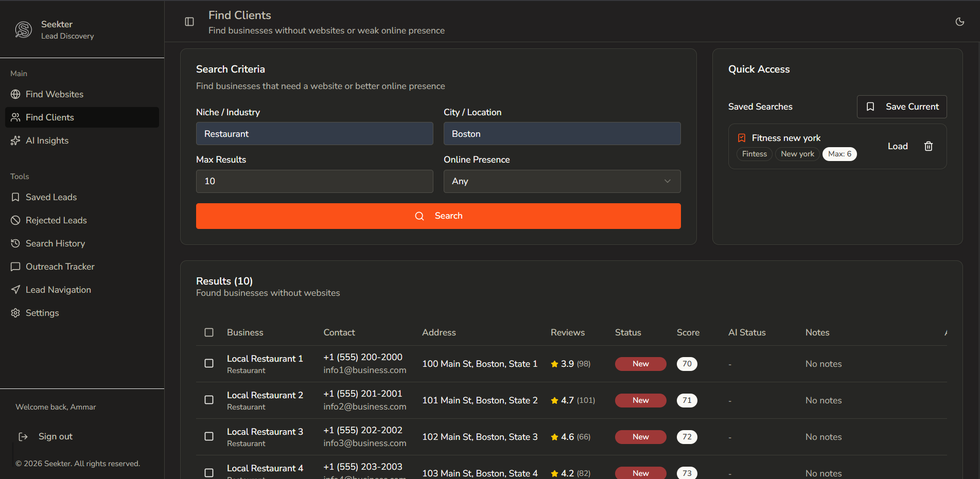This screenshot has height=479, width=980.
Task: Check Local Restaurant 3's row checkbox
Action: click(x=209, y=436)
